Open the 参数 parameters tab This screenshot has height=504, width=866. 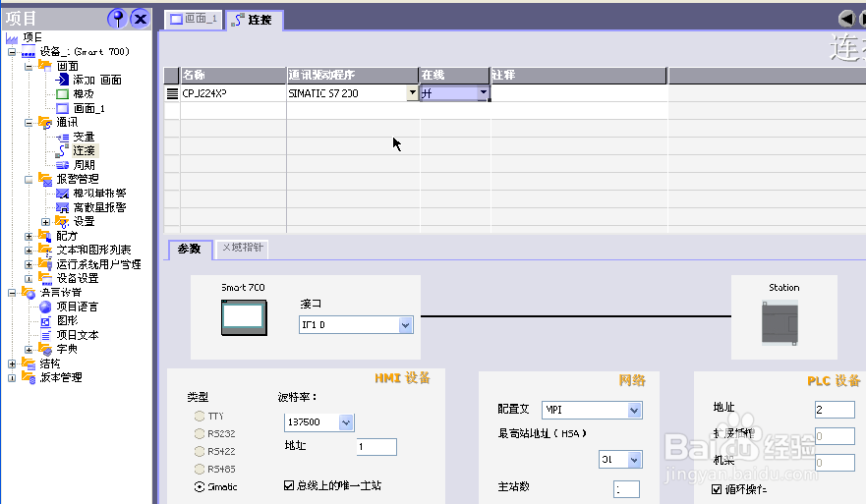[190, 249]
